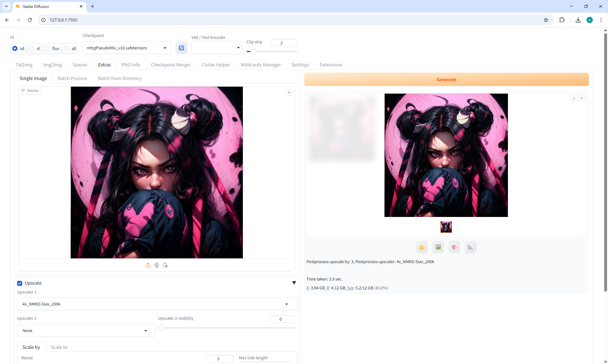
Task: Select the output thumbnail below result
Action: (446, 227)
